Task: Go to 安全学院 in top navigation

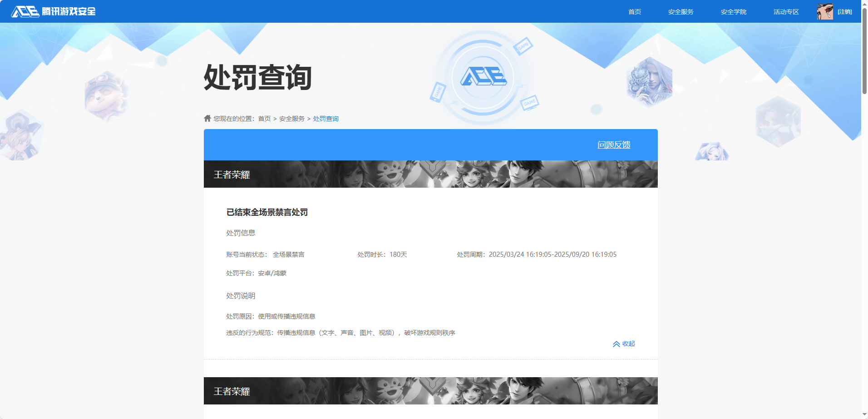Action: 733,12
